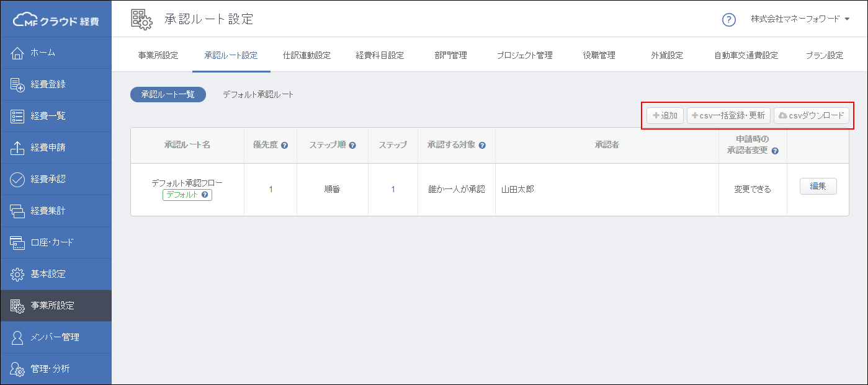The height and width of the screenshot is (385, 868).
Task: Click the 経費一覧 list icon
Action: point(17,116)
